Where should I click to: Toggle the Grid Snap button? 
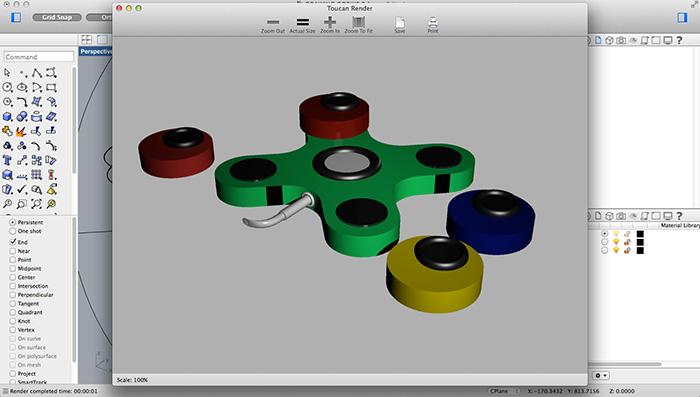point(57,17)
